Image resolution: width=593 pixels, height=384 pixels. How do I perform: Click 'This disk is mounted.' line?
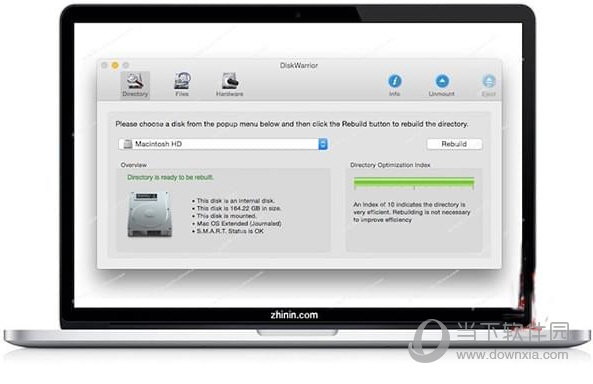(224, 216)
